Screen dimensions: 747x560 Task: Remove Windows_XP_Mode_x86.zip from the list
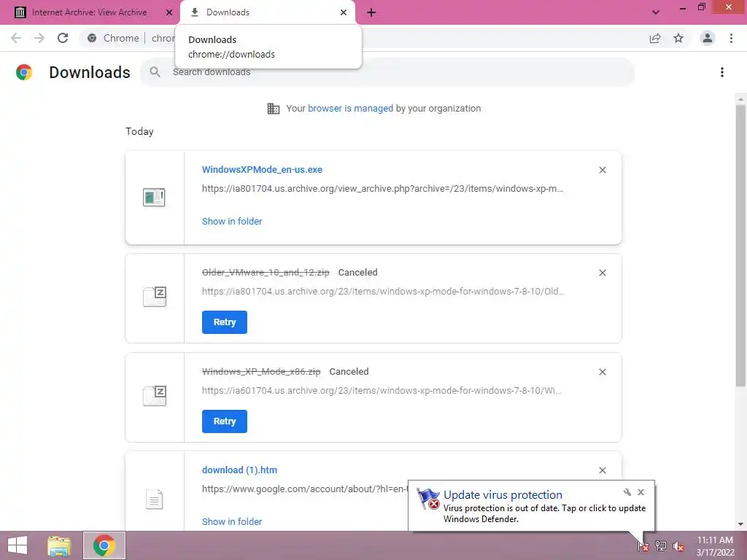click(x=602, y=372)
